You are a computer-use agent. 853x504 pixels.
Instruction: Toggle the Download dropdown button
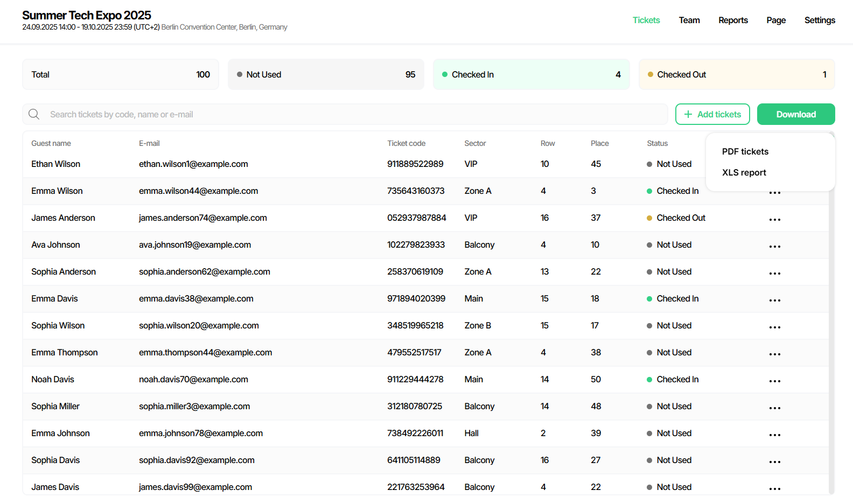click(x=795, y=114)
